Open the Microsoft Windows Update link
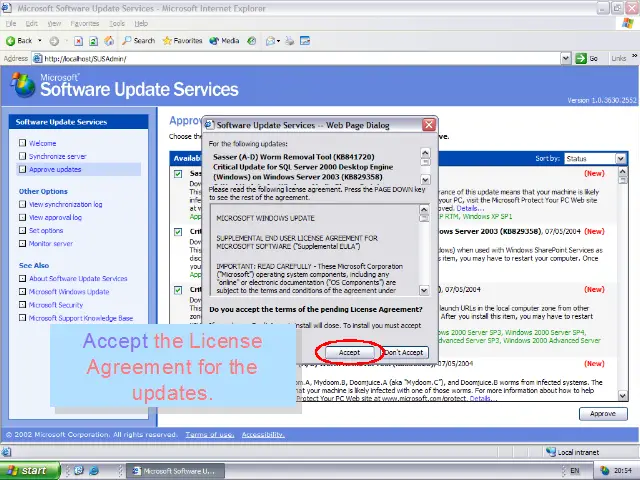The width and height of the screenshot is (640, 480). tap(69, 291)
